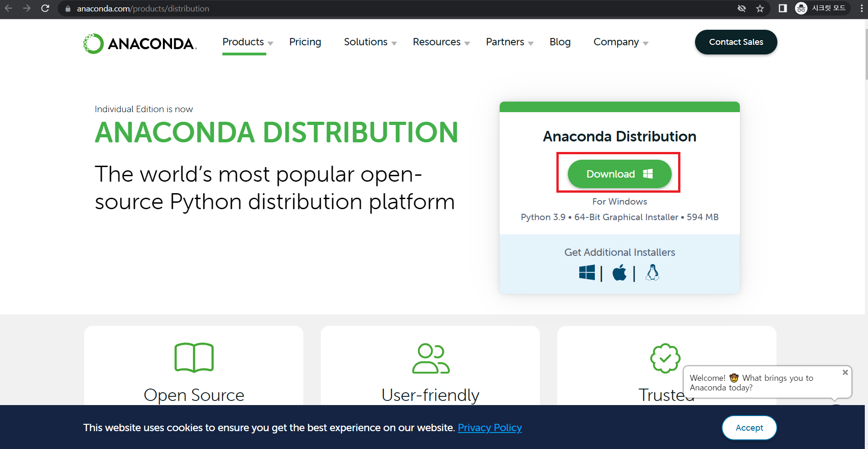Select the Apple macOS installer icon
The height and width of the screenshot is (449, 868).
click(620, 273)
